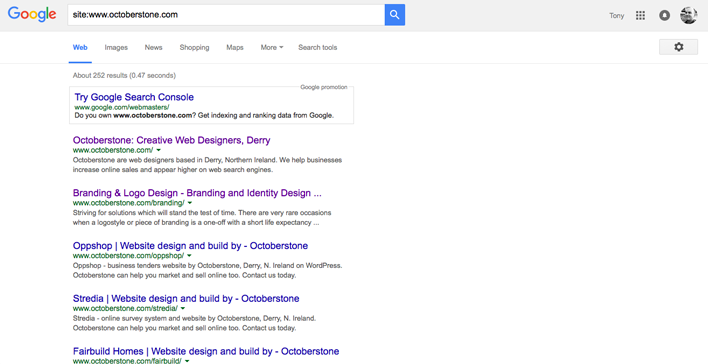Open the notifications bell

pos(664,15)
